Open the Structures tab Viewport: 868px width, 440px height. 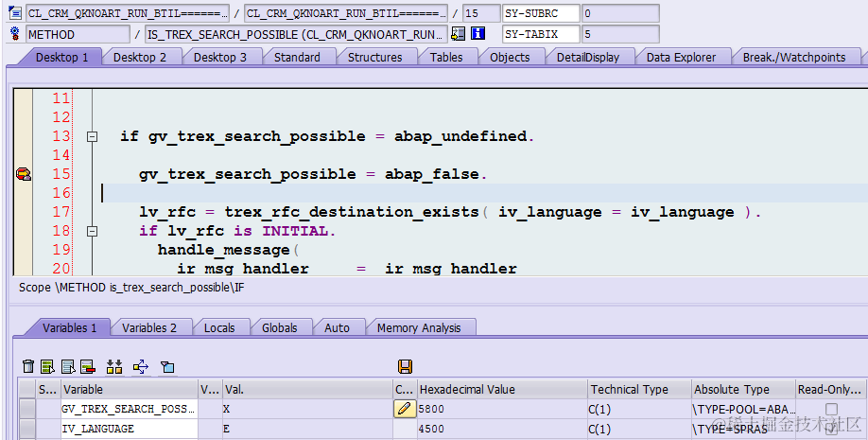pos(374,57)
